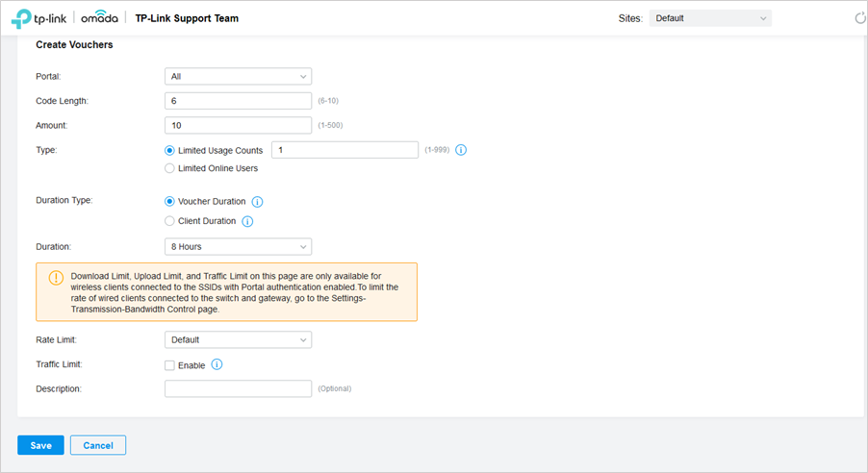
Task: Select the Limited Online Users radio button
Action: pyautogui.click(x=169, y=168)
